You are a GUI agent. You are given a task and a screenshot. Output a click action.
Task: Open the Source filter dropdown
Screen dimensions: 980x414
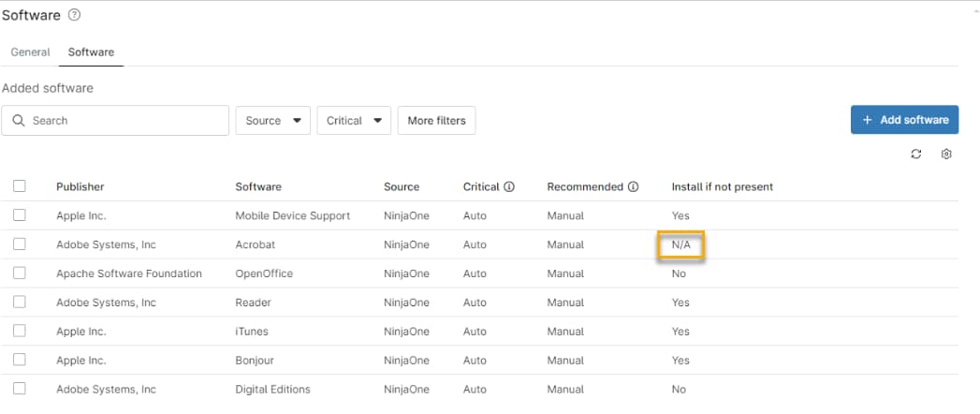point(272,121)
